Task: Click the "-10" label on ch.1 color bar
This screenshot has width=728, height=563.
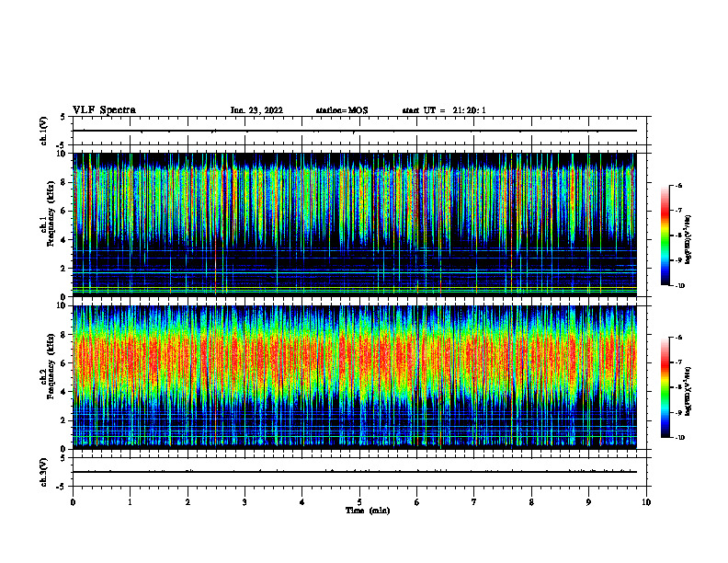Action: (680, 286)
